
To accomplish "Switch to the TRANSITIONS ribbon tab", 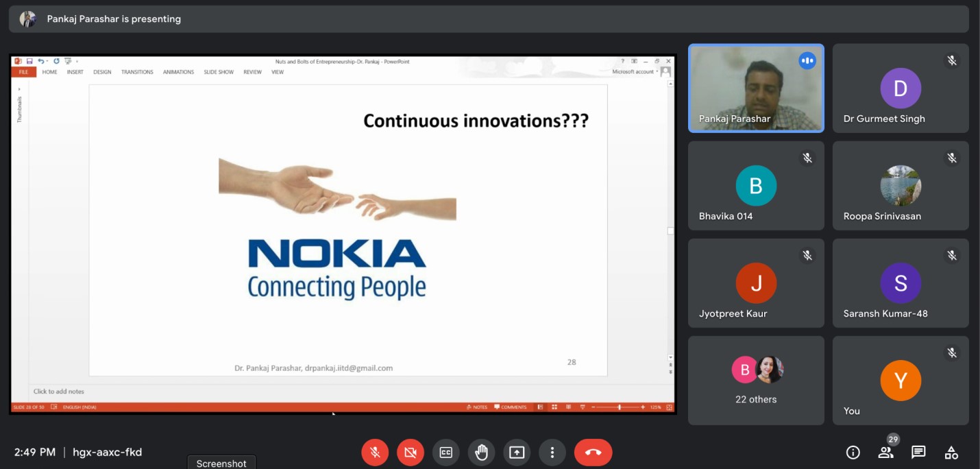I will click(137, 72).
